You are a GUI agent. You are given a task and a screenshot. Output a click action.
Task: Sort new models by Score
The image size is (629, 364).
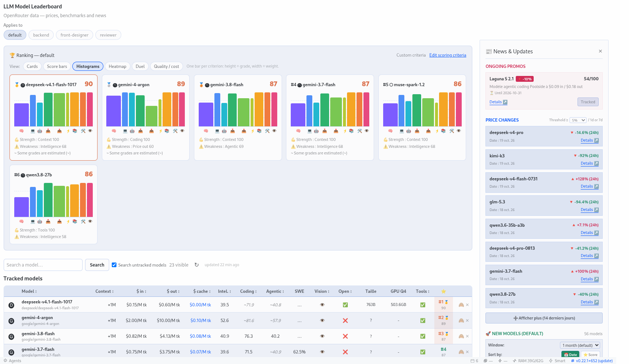590,355
